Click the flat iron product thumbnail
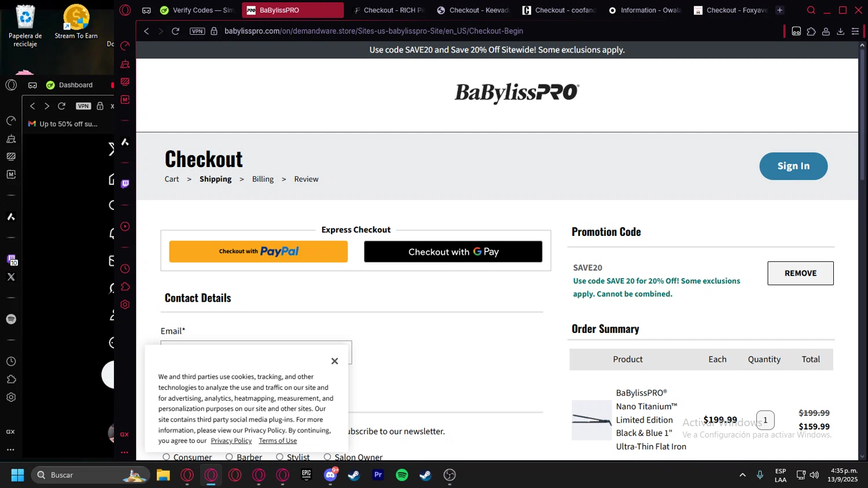The height and width of the screenshot is (488, 868). coord(591,420)
